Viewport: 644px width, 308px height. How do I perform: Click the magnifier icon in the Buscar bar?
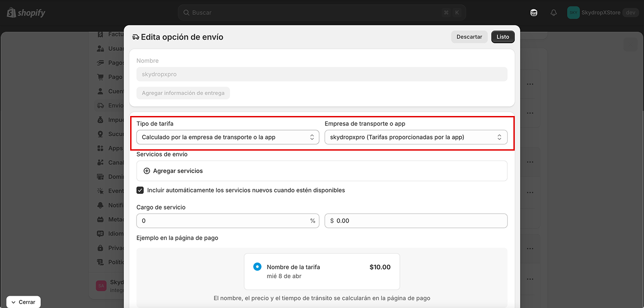(186, 13)
